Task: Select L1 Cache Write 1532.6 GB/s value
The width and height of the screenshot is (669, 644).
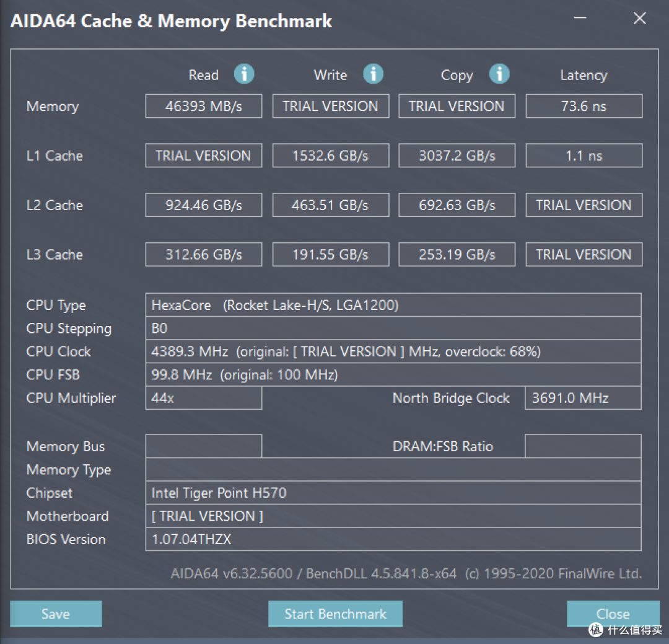Action: pyautogui.click(x=331, y=156)
